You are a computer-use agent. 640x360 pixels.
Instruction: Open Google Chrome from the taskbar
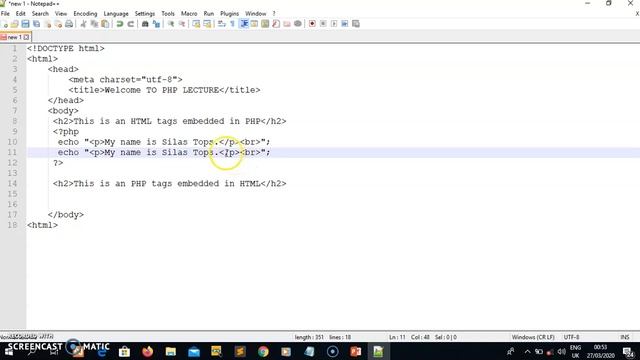(x=263, y=351)
